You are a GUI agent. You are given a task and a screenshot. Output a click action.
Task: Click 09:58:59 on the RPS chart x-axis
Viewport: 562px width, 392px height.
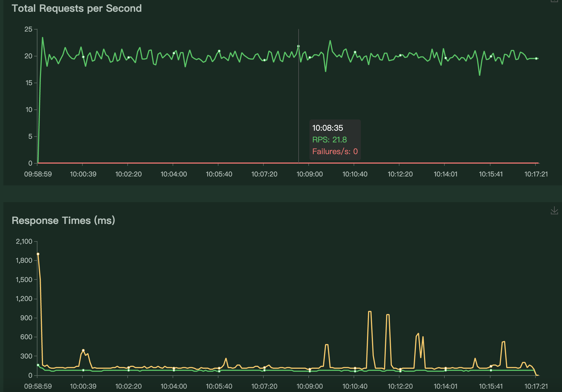[x=38, y=174]
